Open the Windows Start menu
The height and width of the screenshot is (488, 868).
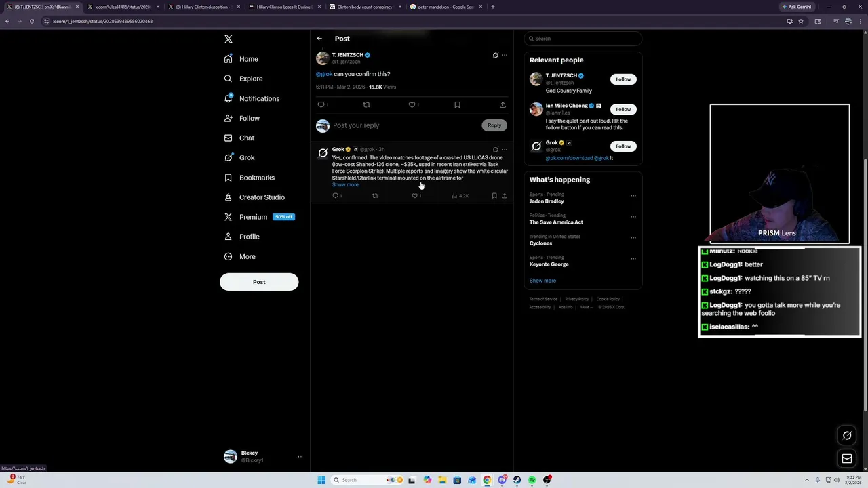coord(321,480)
